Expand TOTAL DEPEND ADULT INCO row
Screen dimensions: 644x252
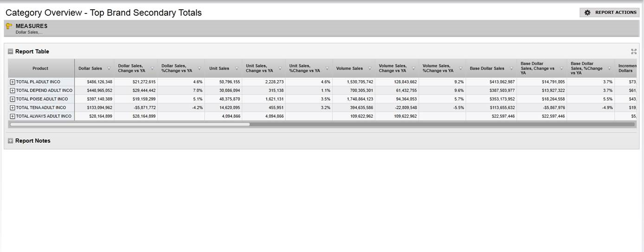(x=13, y=90)
